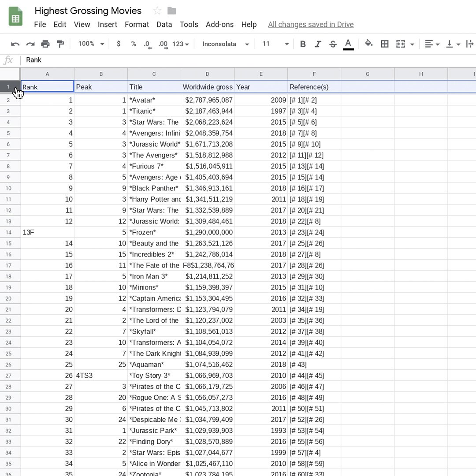Select the Year header cell

tap(261, 87)
